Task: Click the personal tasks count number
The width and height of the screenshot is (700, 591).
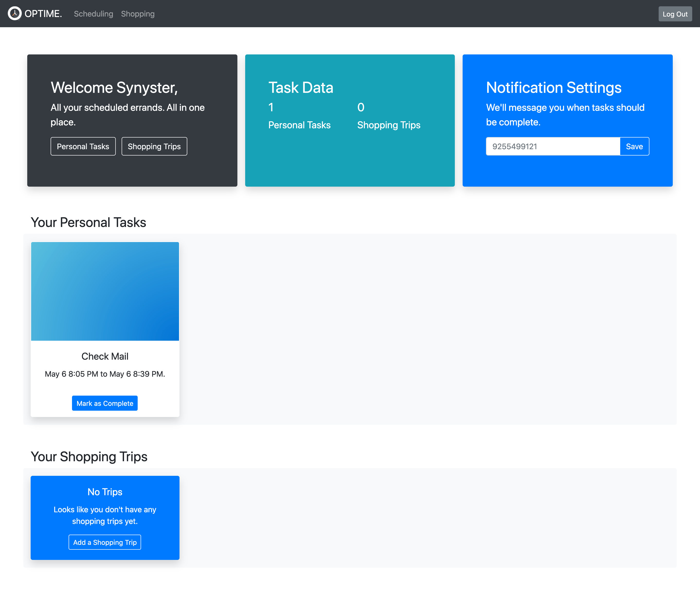Action: (x=271, y=107)
